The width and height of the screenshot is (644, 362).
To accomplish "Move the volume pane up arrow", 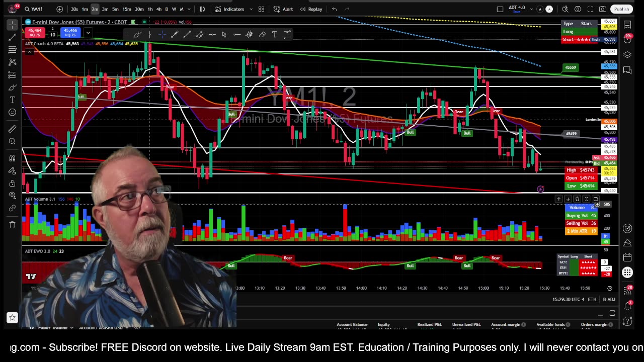I will (558, 199).
